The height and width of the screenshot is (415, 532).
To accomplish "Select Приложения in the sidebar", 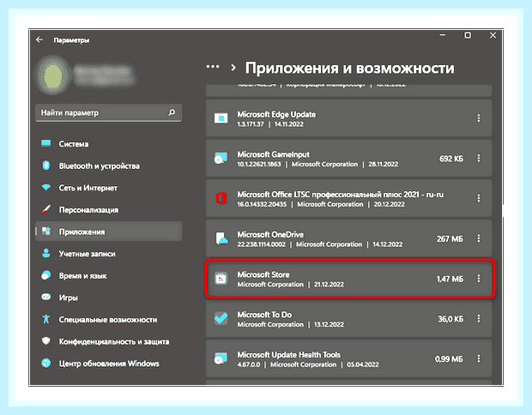I will (109, 232).
